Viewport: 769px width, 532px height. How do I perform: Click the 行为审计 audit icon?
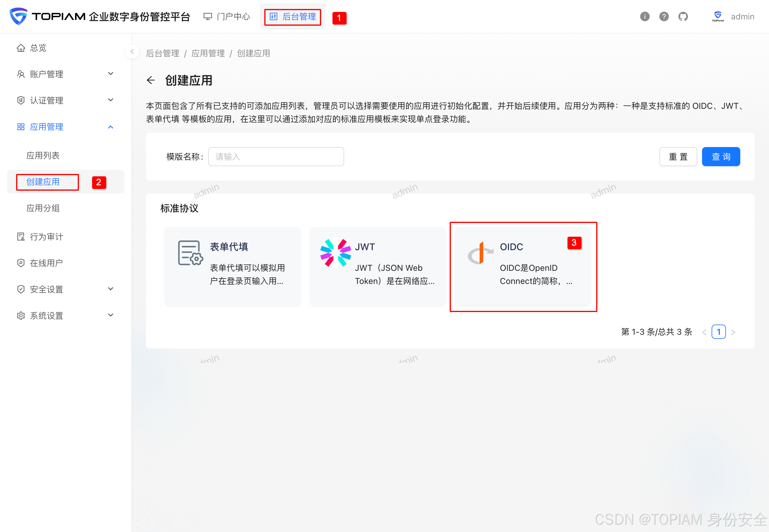pos(21,237)
